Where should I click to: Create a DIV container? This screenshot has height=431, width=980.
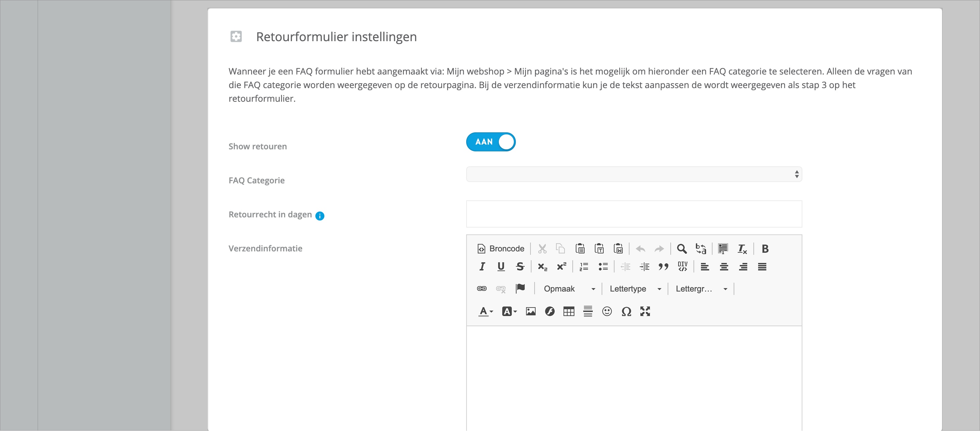(x=683, y=267)
